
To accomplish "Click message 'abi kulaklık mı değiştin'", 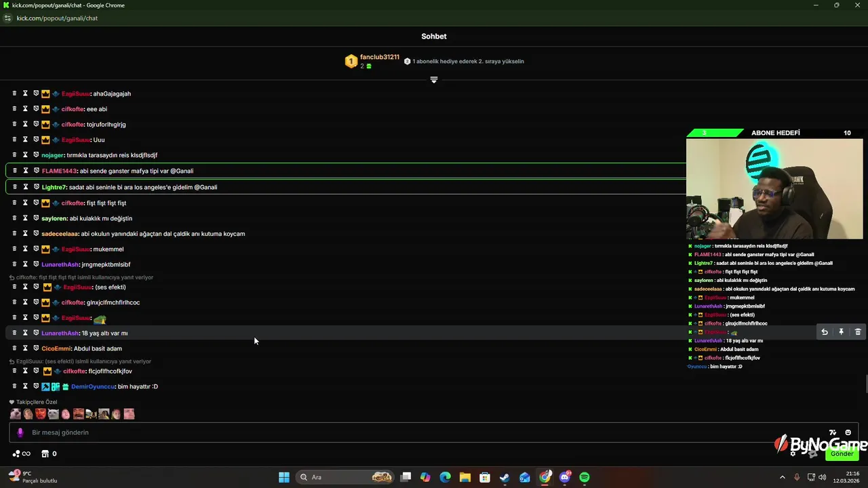I will (x=101, y=218).
